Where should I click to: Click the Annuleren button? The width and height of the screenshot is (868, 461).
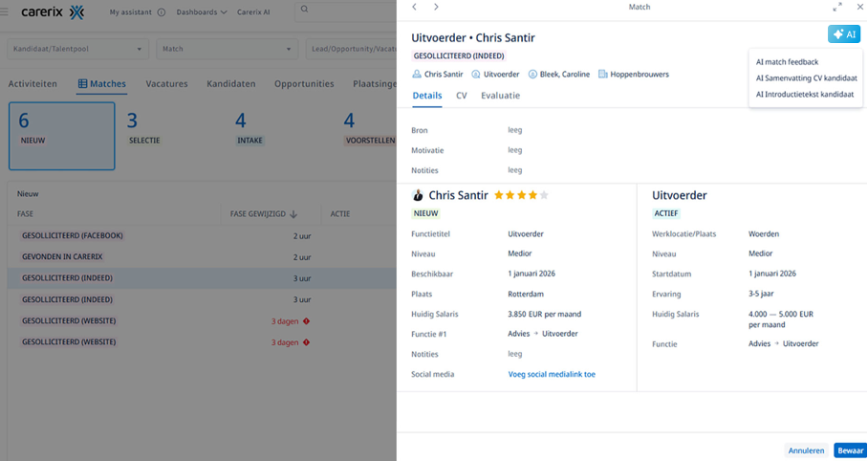point(805,450)
